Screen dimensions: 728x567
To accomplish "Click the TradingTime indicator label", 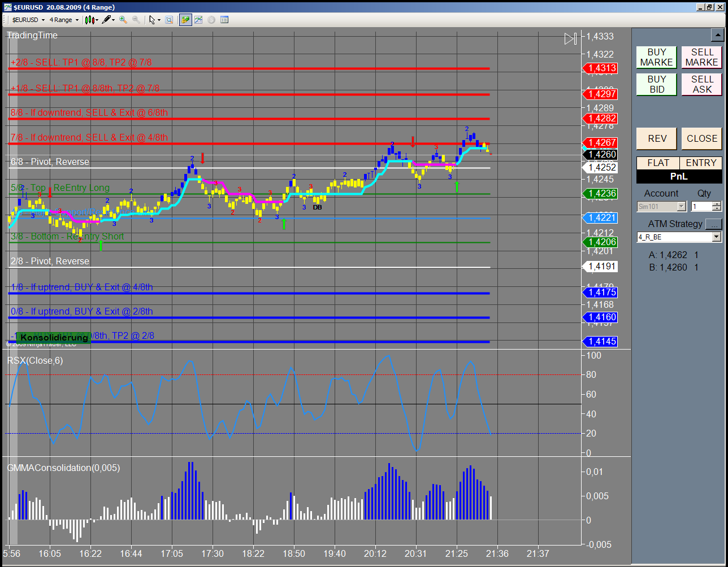I will [32, 35].
